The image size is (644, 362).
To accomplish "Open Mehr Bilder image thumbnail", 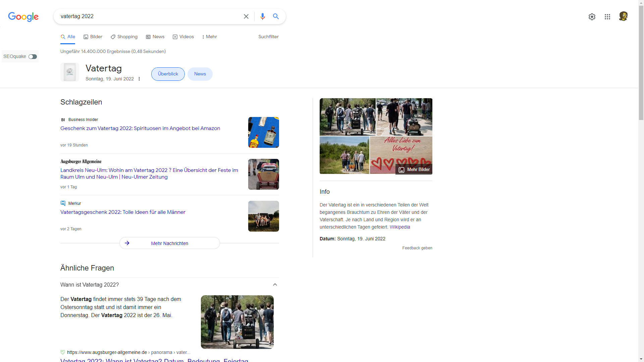I will pyautogui.click(x=414, y=170).
